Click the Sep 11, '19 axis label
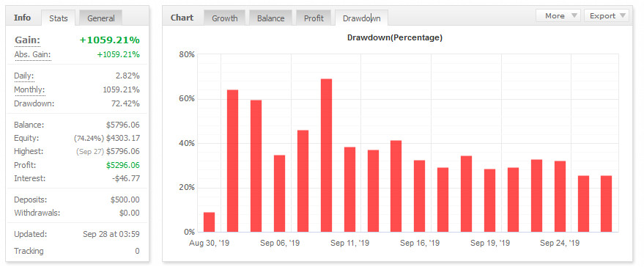644x267 pixels. [350, 243]
